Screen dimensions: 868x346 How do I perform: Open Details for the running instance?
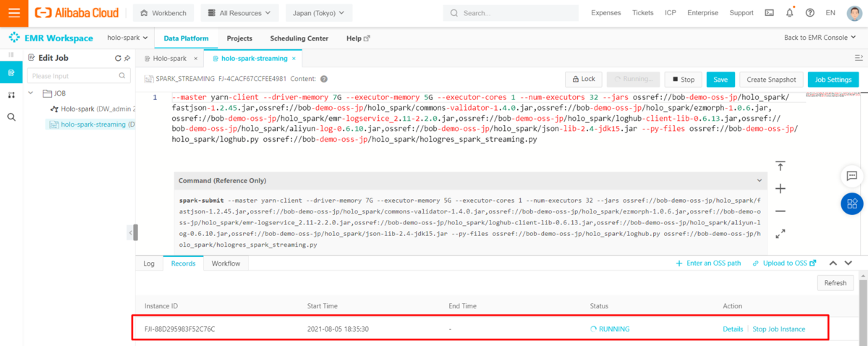click(x=733, y=329)
